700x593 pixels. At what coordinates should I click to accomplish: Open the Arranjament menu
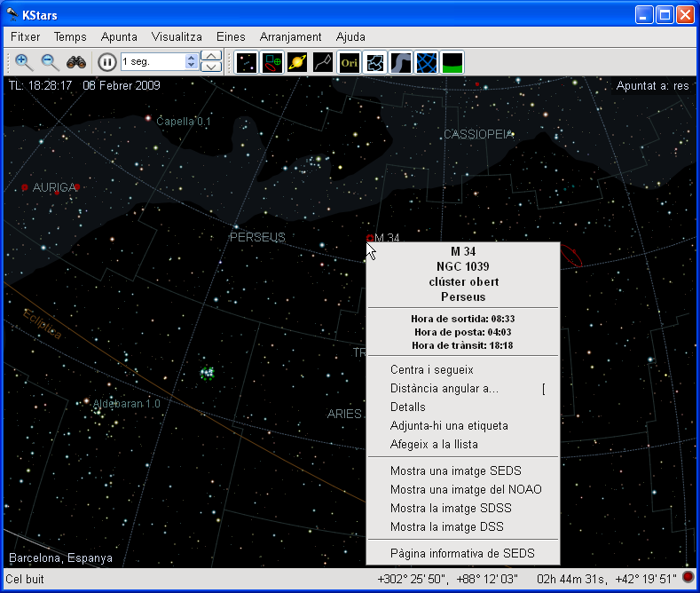(x=290, y=36)
